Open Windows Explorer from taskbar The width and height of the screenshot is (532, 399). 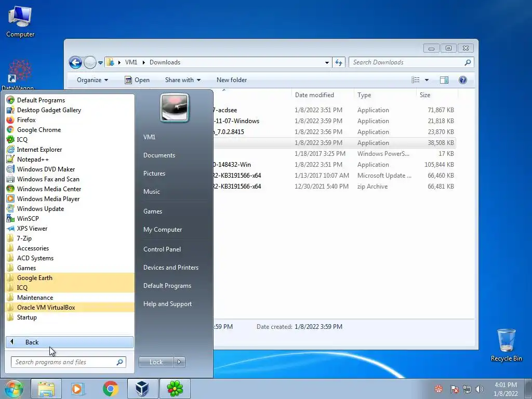[46, 389]
